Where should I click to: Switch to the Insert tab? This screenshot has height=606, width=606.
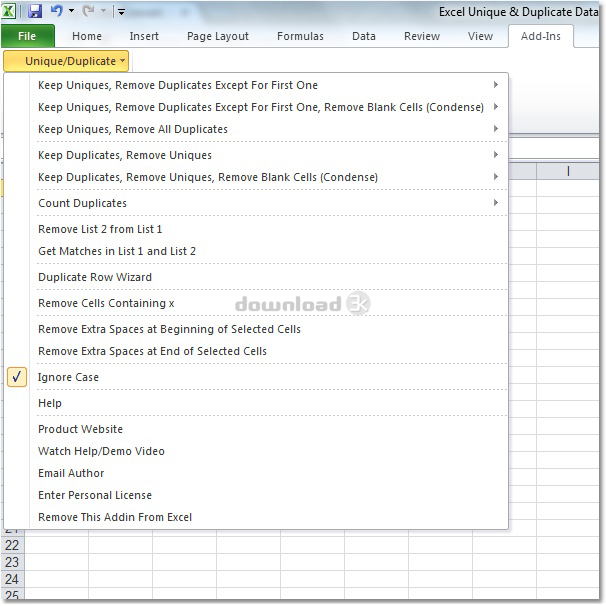(x=144, y=36)
